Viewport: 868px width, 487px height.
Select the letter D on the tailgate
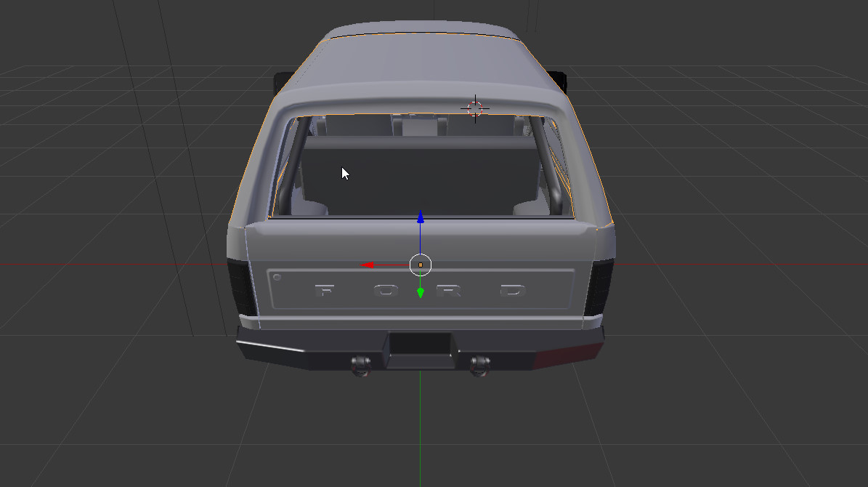pos(513,290)
